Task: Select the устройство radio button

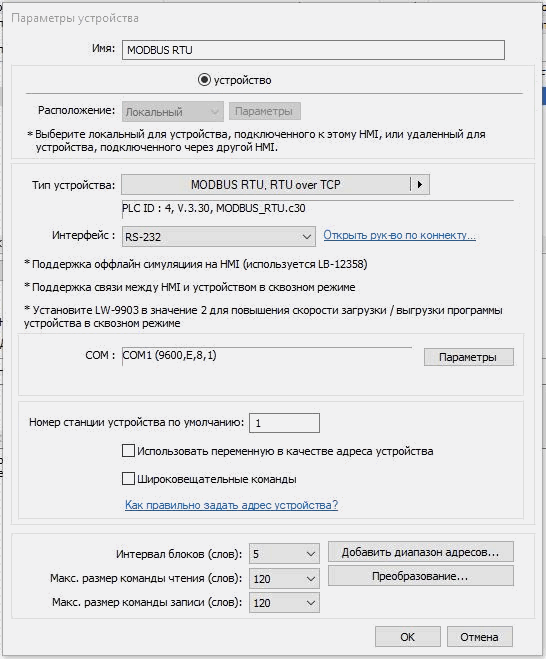Action: (x=204, y=80)
